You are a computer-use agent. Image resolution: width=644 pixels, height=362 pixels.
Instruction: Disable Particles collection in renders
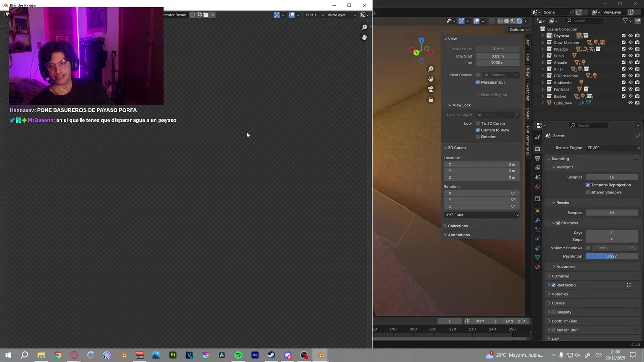637,89
